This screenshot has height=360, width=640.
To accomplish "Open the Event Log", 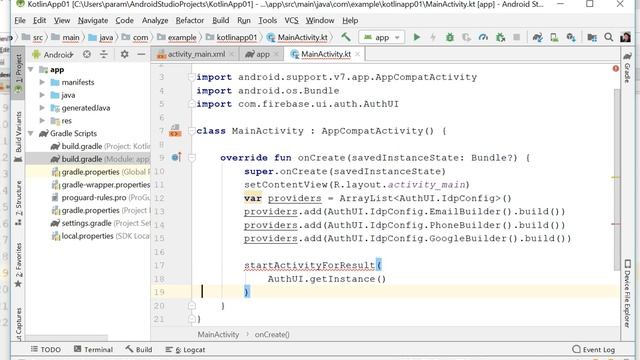I will (594, 349).
